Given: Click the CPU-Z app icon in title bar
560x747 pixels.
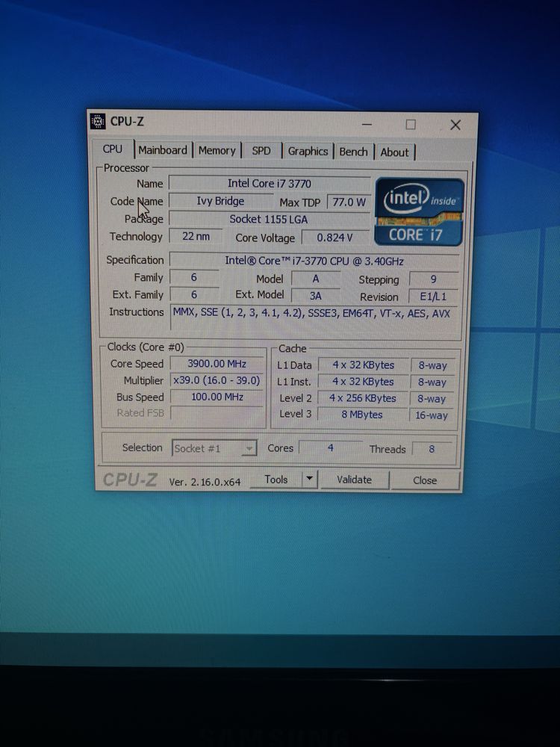Looking at the screenshot, I should pos(98,121).
